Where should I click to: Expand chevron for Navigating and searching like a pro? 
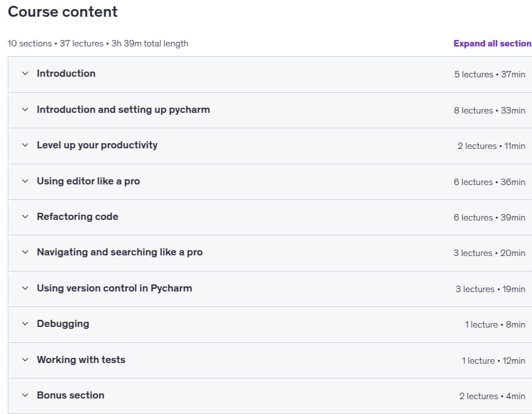[25, 251]
